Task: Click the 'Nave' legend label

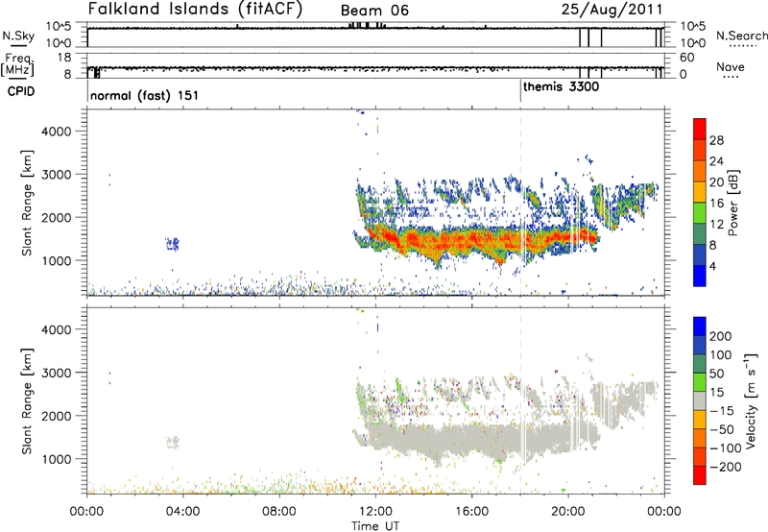Action: tap(731, 66)
